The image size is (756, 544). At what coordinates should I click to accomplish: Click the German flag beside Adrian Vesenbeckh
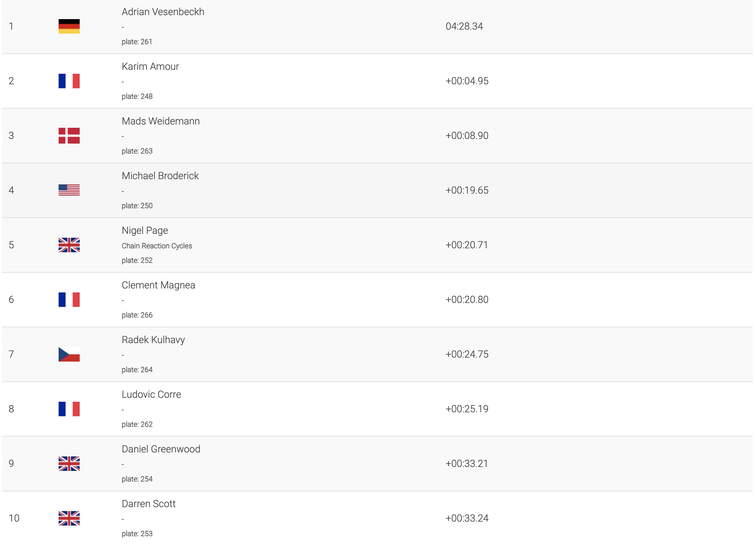69,26
